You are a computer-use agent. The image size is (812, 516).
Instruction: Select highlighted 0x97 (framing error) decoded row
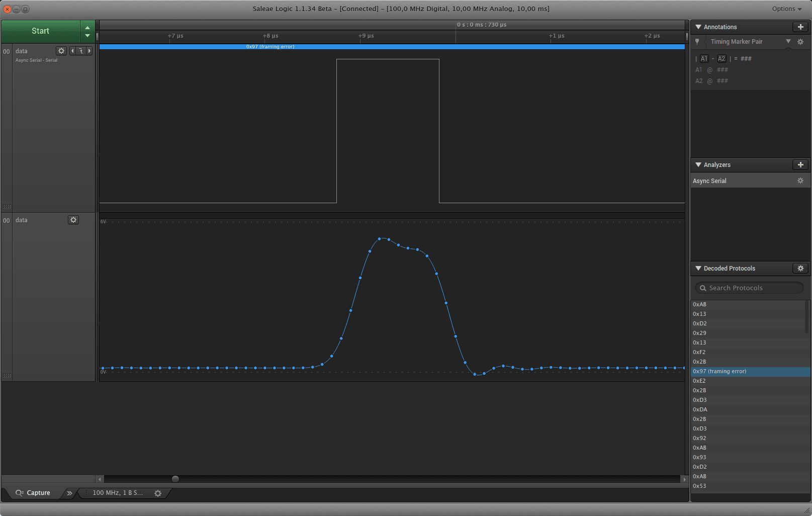click(750, 371)
